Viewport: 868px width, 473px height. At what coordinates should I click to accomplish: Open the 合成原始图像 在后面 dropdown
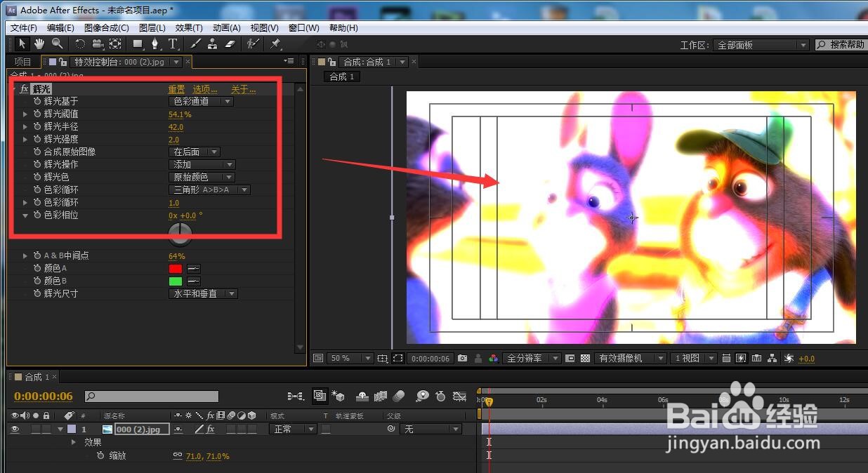(195, 152)
